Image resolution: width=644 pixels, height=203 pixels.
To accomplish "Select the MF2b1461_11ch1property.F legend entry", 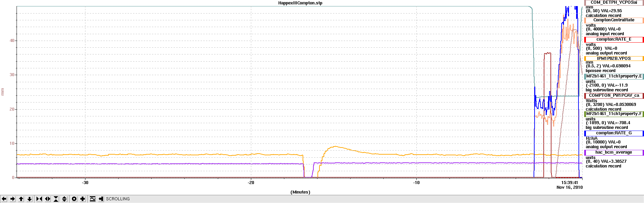I will tap(614, 114).
